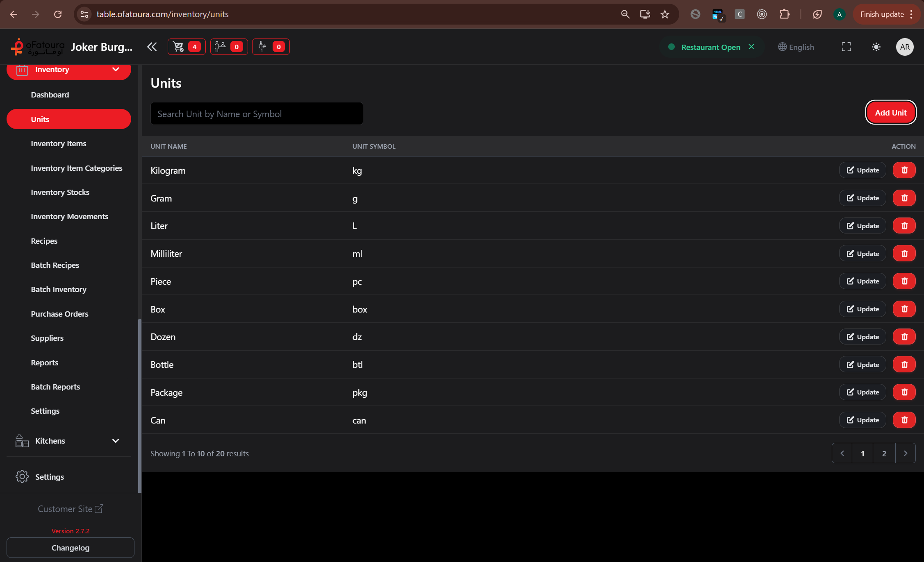This screenshot has height=562, width=924.
Task: Open Settings gear in sidebar
Action: click(22, 477)
